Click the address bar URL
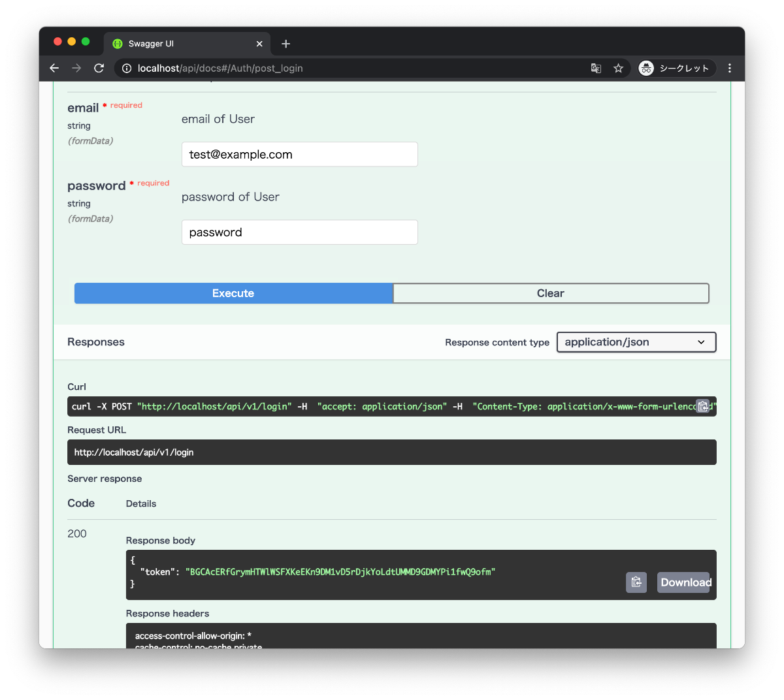The width and height of the screenshot is (784, 700). pos(220,68)
